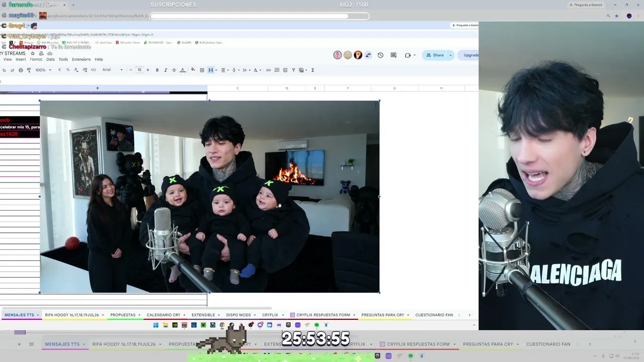
Task: Star the spreadsheet next to its title
Action: click(x=33, y=53)
